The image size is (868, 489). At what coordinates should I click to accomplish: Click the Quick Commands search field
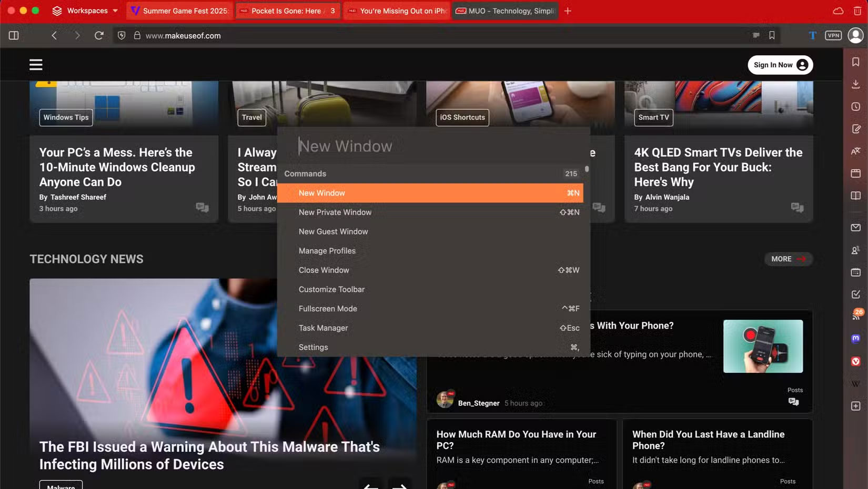[x=433, y=146]
